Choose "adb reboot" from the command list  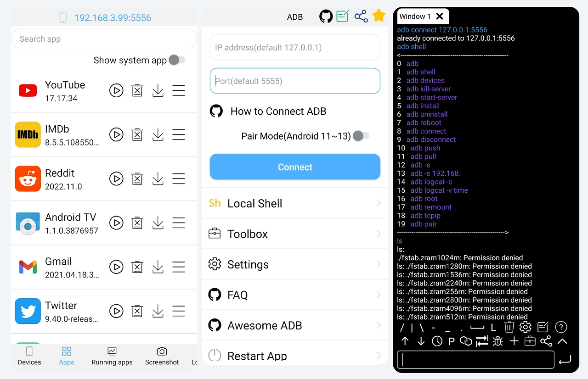coord(424,123)
